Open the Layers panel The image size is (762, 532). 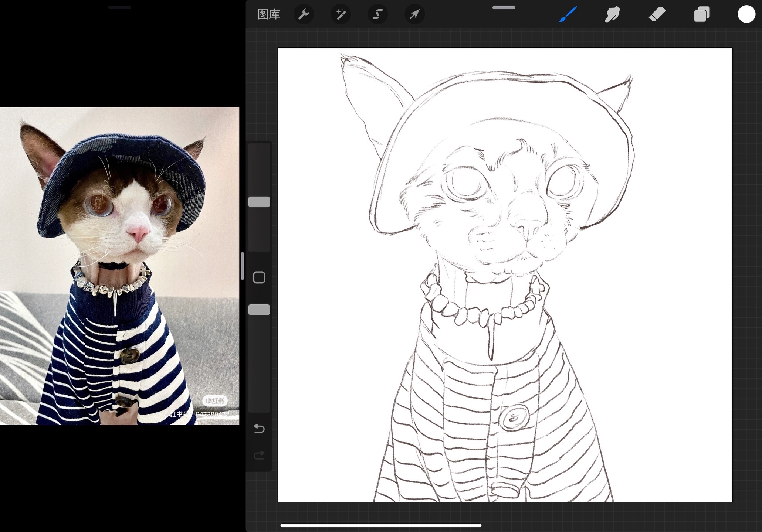tap(702, 14)
